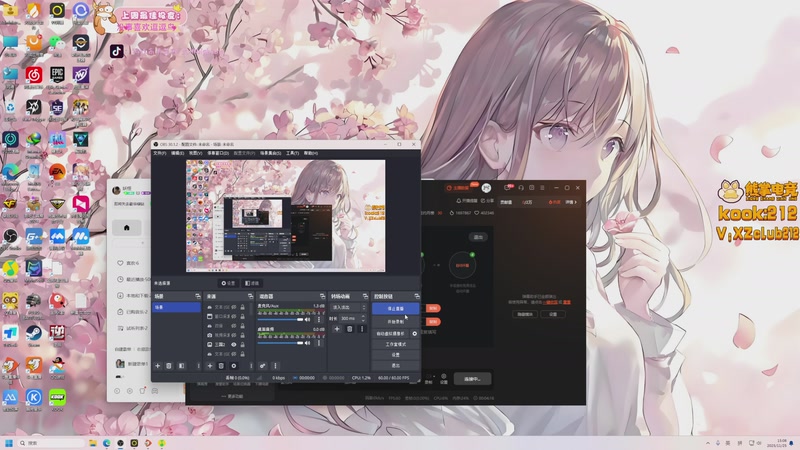Click Properties button under OBS preview
The width and height of the screenshot is (800, 450).
click(228, 283)
